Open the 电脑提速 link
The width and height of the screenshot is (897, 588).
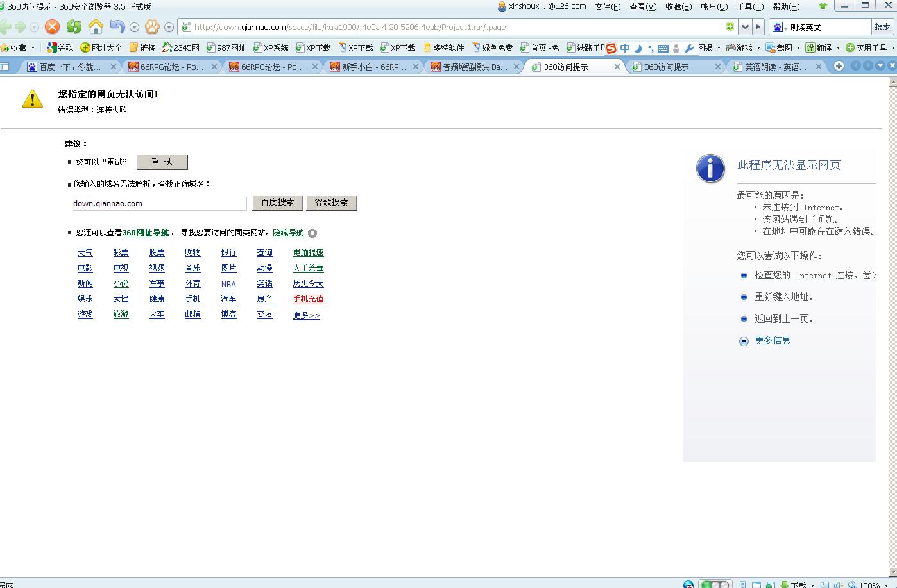coord(308,253)
